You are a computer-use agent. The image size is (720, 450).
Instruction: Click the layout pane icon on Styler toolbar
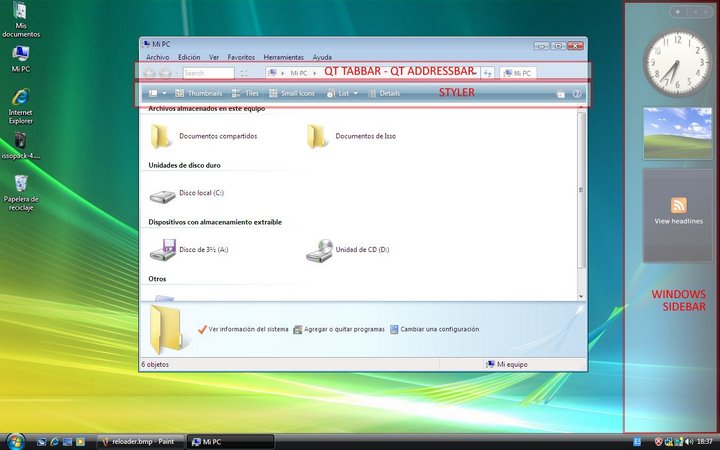[x=153, y=93]
